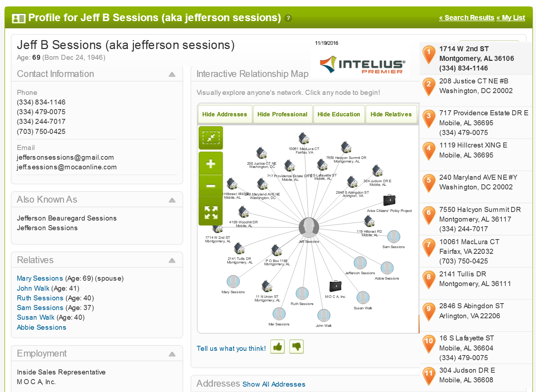The height and width of the screenshot is (392, 536).
Task: Toggle Hide Professional on the relationship map
Action: point(282,114)
